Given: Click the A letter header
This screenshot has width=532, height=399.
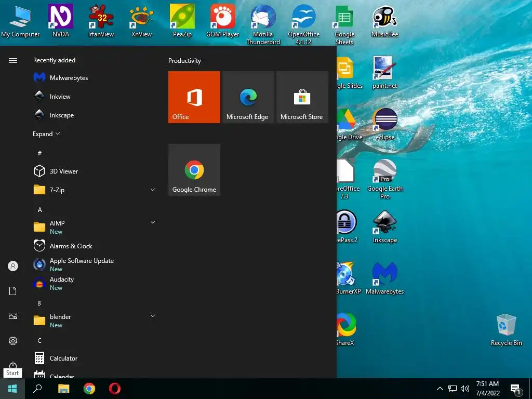Looking at the screenshot, I should click(39, 210).
